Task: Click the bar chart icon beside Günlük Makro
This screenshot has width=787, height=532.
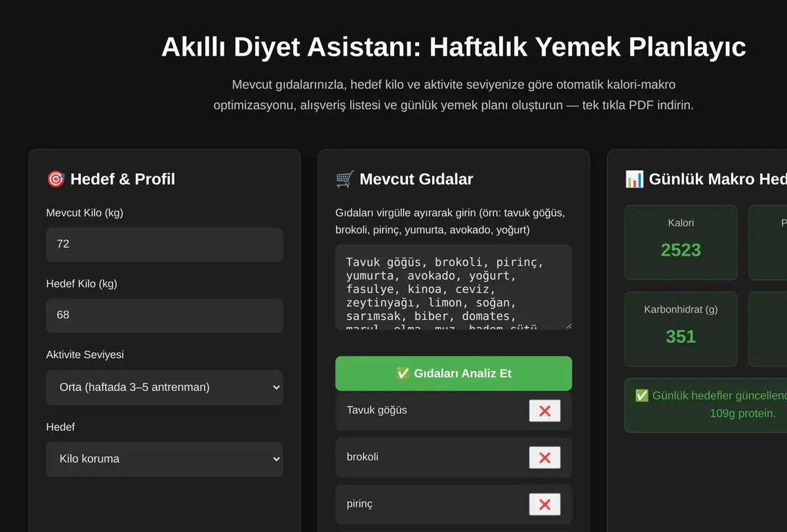Action: [634, 179]
